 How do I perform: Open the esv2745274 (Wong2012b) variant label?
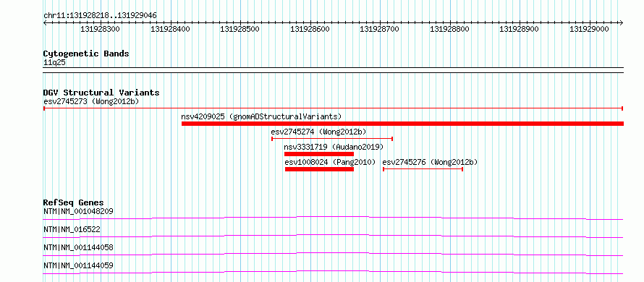click(x=318, y=132)
